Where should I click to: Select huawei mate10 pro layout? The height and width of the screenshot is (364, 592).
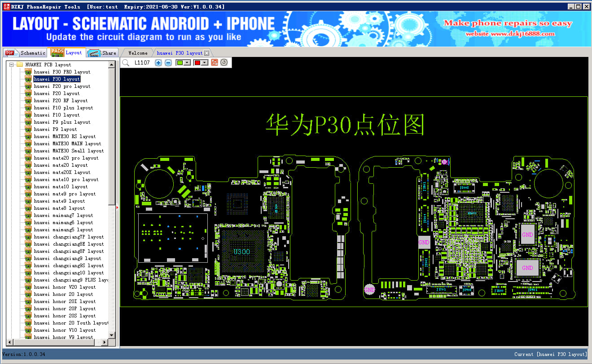(66, 179)
